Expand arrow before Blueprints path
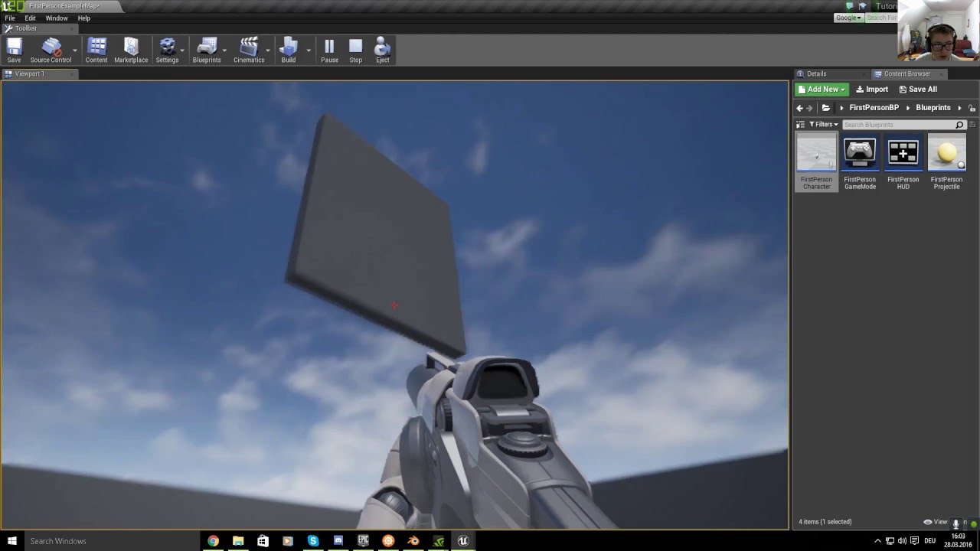Screen dimensions: 980x551 click(x=908, y=108)
